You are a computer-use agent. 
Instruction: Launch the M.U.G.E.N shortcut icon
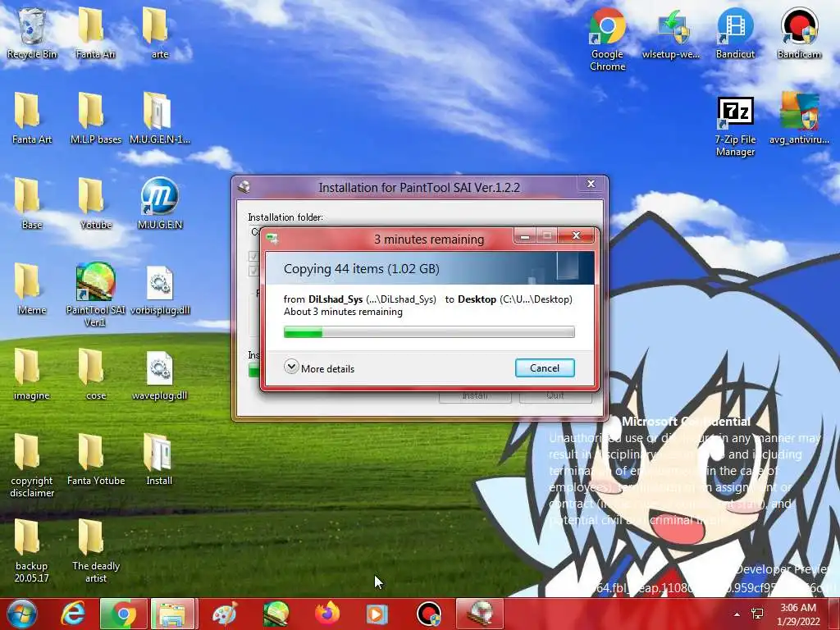point(160,203)
